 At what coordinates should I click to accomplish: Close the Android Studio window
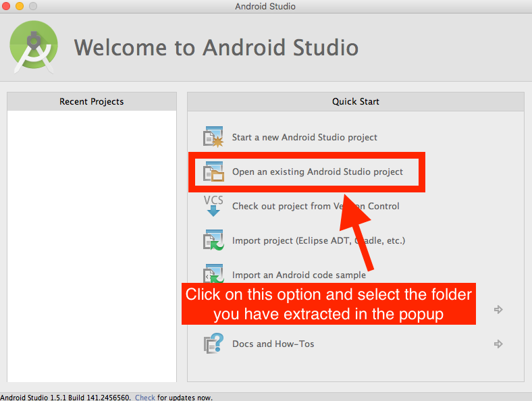6,6
